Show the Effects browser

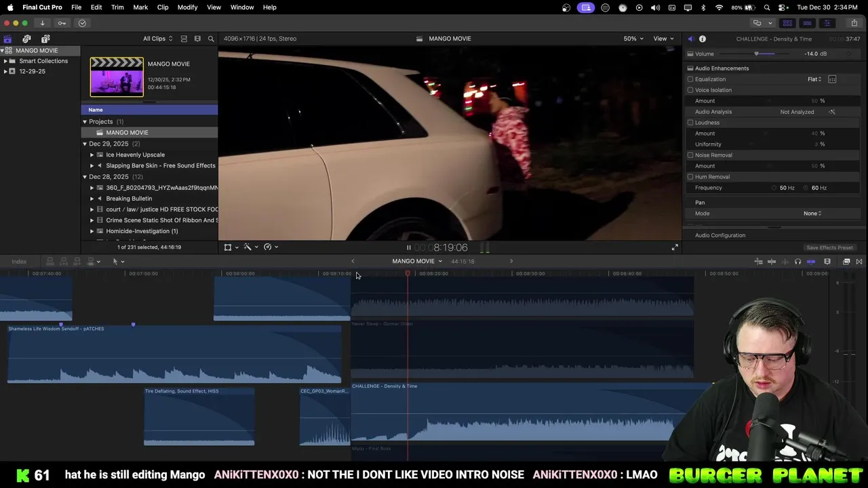tap(846, 262)
